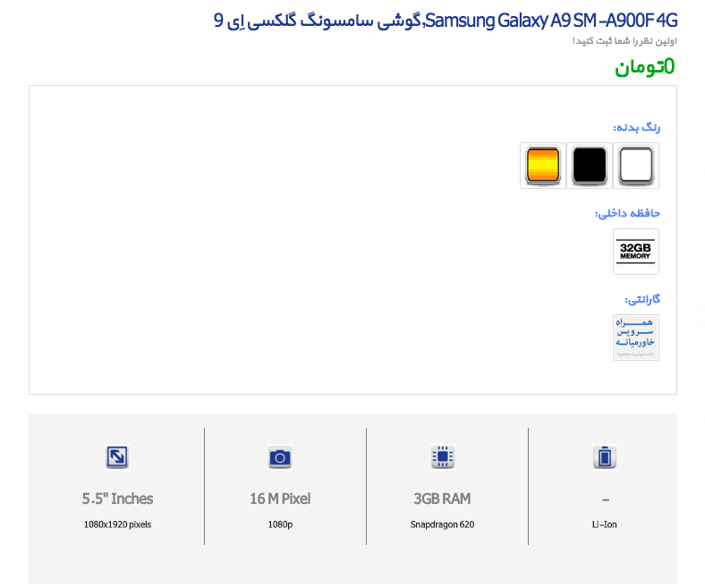Click the '5.5" Inches' text
The image size is (705, 588).
pyautogui.click(x=117, y=499)
